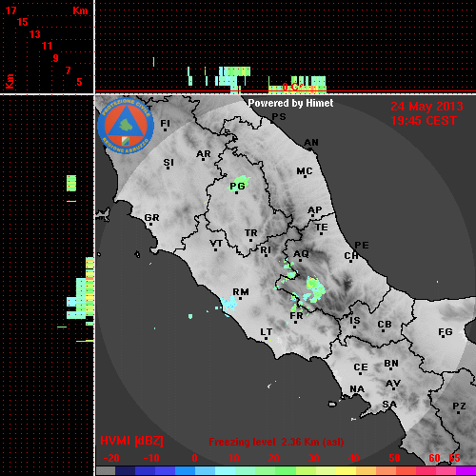Click the AQ city label
This screenshot has height=476, width=476.
point(301,254)
